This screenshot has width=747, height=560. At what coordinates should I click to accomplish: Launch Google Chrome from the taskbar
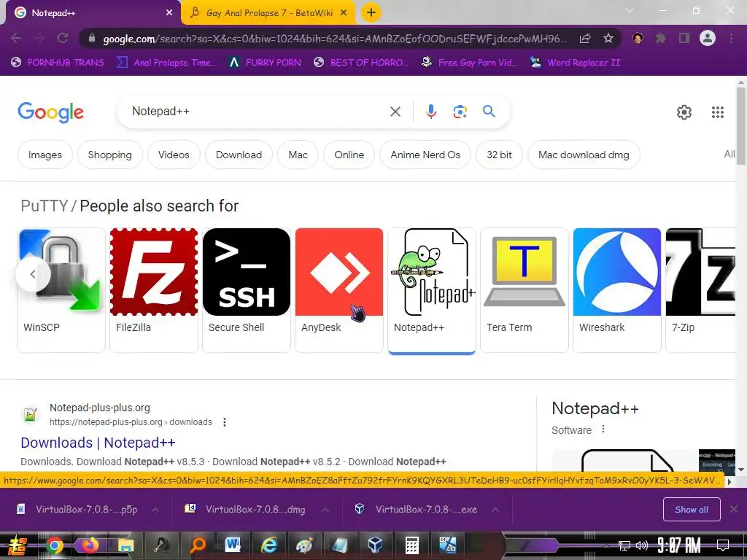coord(54,545)
